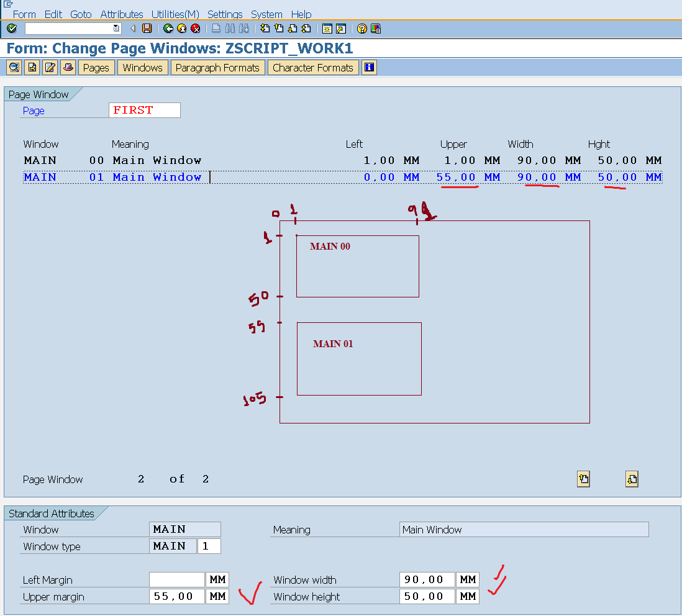
Task: Select the edit pencil icon in the toolbar
Action: 49,67
